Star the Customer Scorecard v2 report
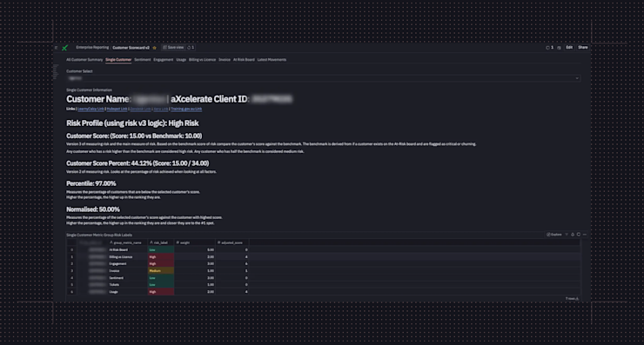644x345 pixels. pos(154,48)
